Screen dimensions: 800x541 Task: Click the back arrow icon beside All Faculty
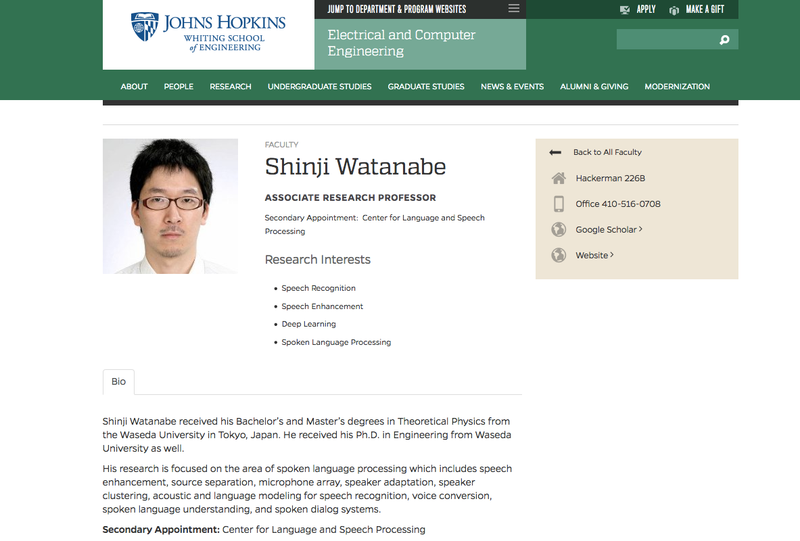(x=555, y=152)
